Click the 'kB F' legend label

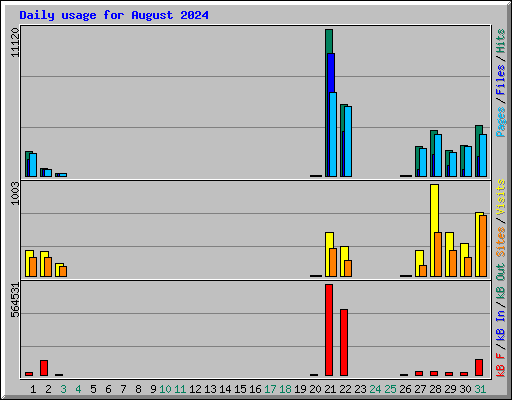point(500,365)
